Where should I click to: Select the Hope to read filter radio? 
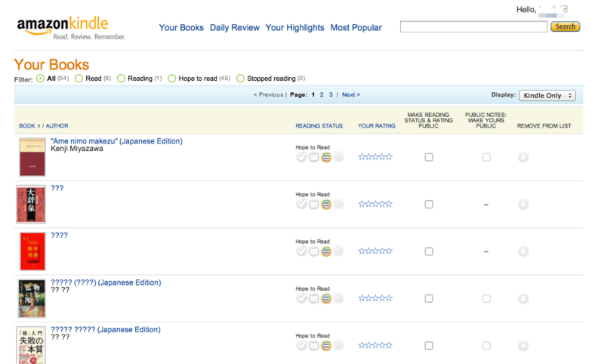click(x=172, y=79)
